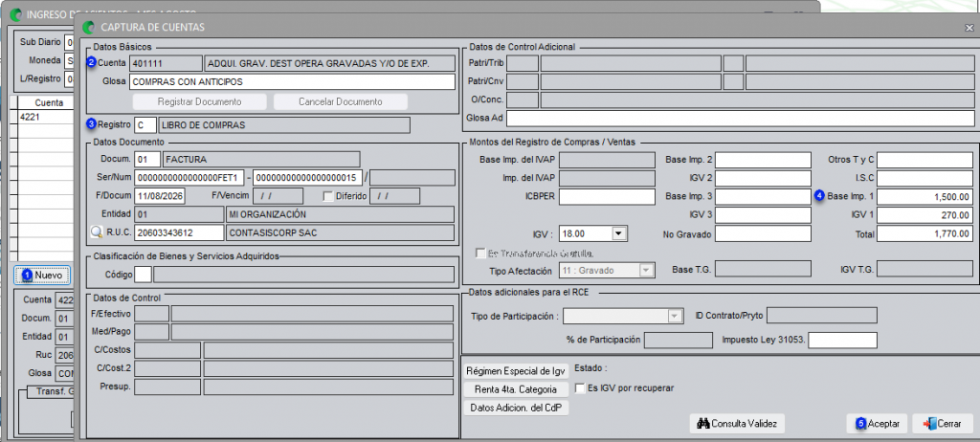Image resolution: width=980 pixels, height=442 pixels.
Task: Click Nuevo button in Ingreso de Asientos window
Action: click(x=42, y=275)
